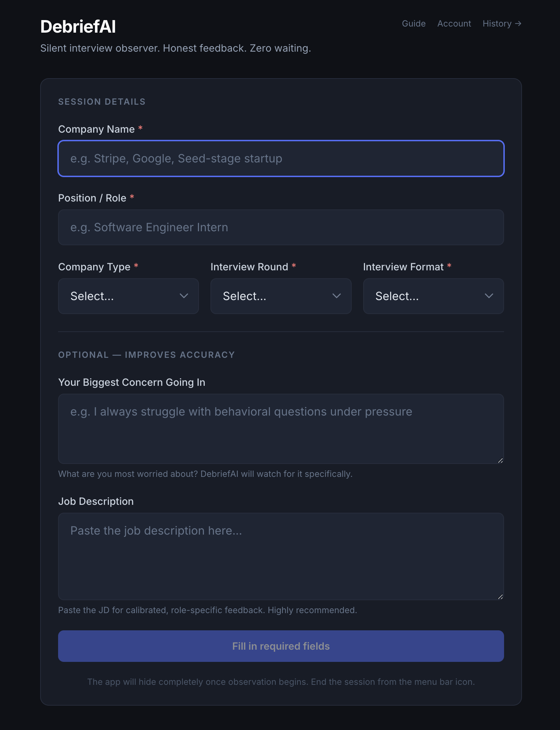Click the DebriefAI logo title

click(78, 27)
